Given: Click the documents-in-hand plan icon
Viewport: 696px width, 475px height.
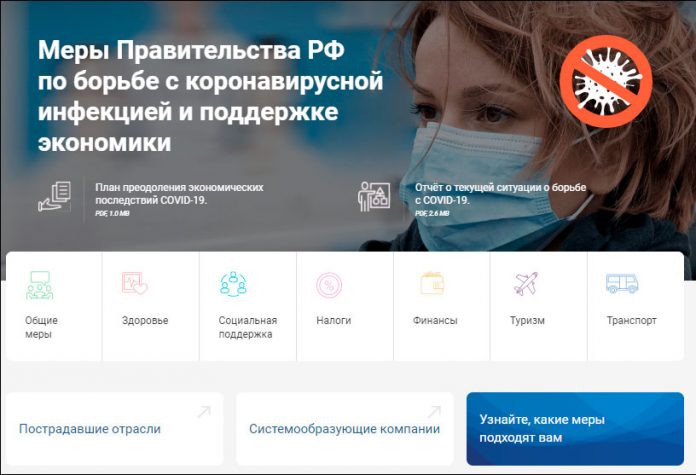Looking at the screenshot, I should coord(55,196).
